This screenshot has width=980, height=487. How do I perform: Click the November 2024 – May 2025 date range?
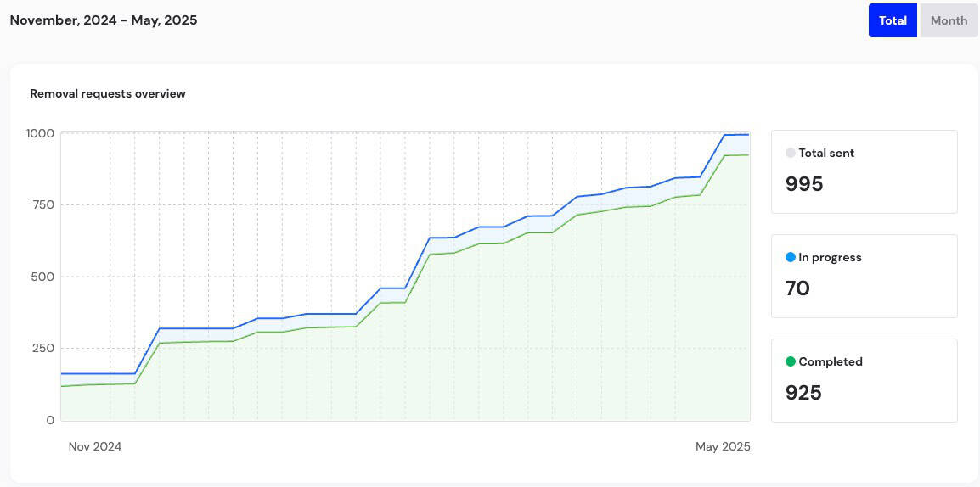pyautogui.click(x=104, y=20)
